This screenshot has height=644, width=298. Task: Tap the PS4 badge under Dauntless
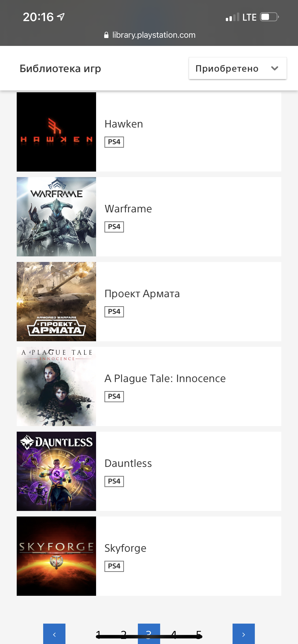coord(114,481)
